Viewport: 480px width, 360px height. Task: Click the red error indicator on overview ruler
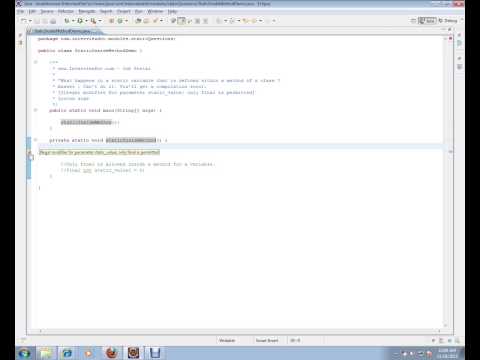[450, 39]
